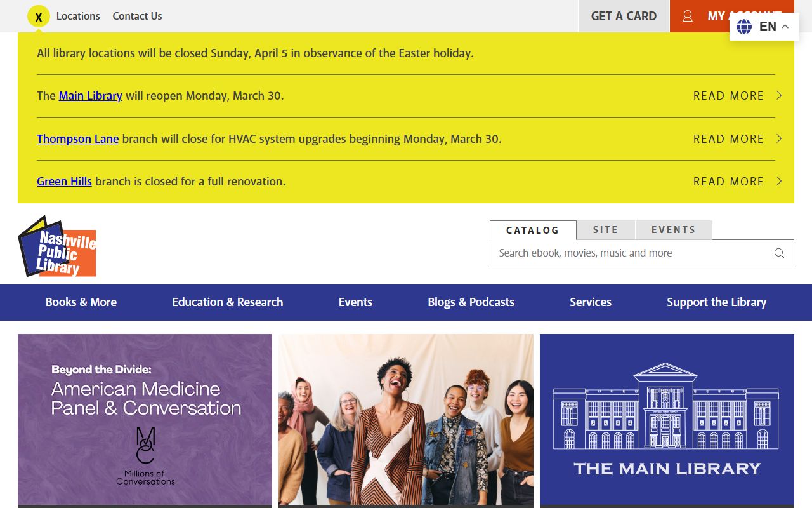Open the Thompson Lane Read More arrow

[x=779, y=139]
